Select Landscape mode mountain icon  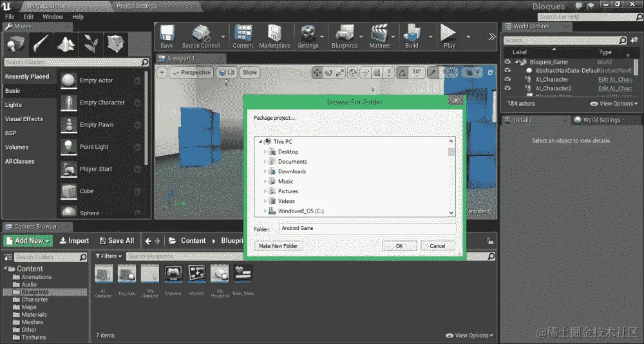point(66,44)
